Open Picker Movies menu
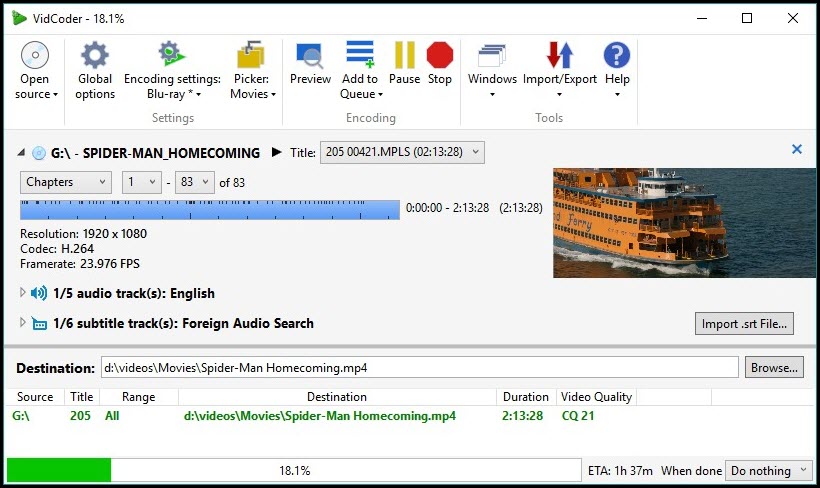This screenshot has width=820, height=488. click(x=252, y=71)
